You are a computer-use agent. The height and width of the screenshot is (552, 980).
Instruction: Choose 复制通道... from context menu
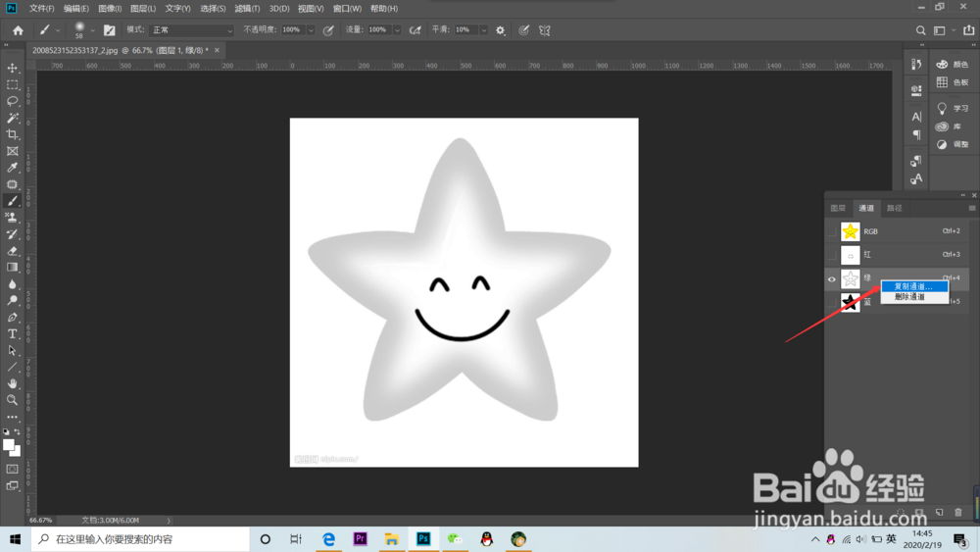pyautogui.click(x=913, y=286)
